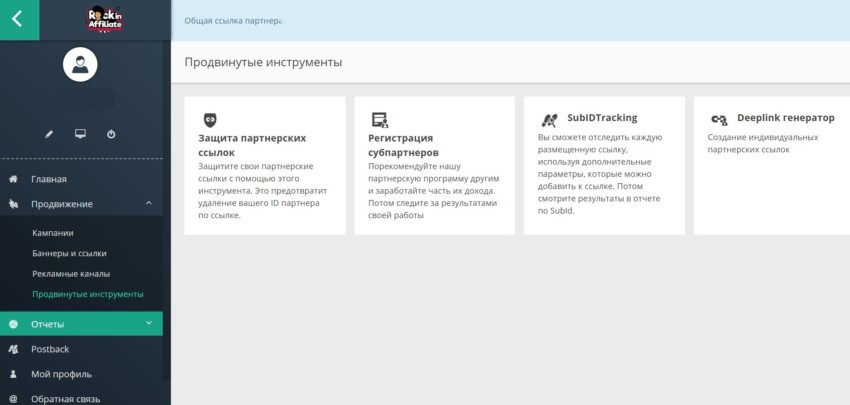The image size is (850, 405).
Task: Open the SubIDTracking tool title
Action: click(602, 118)
